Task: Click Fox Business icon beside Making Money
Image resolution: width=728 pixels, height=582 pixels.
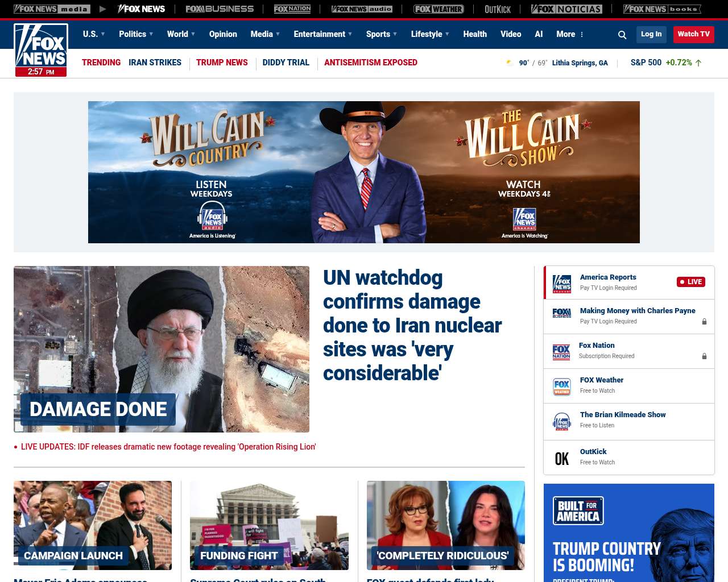Action: click(x=562, y=313)
